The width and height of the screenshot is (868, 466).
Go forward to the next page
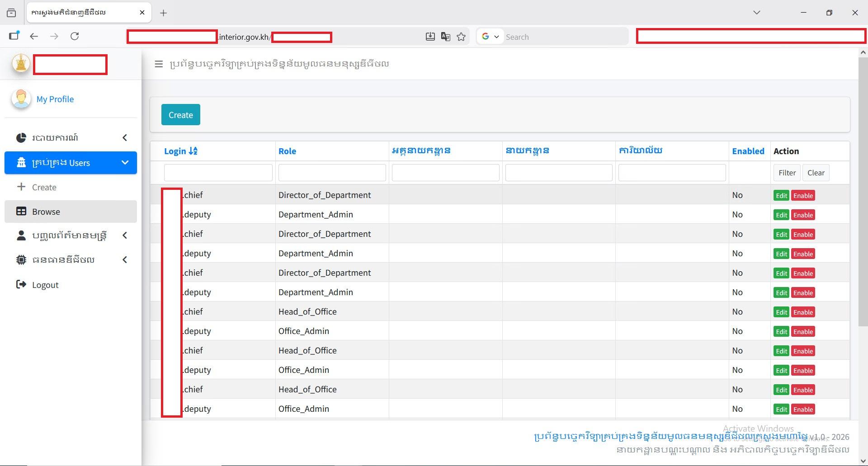click(54, 36)
